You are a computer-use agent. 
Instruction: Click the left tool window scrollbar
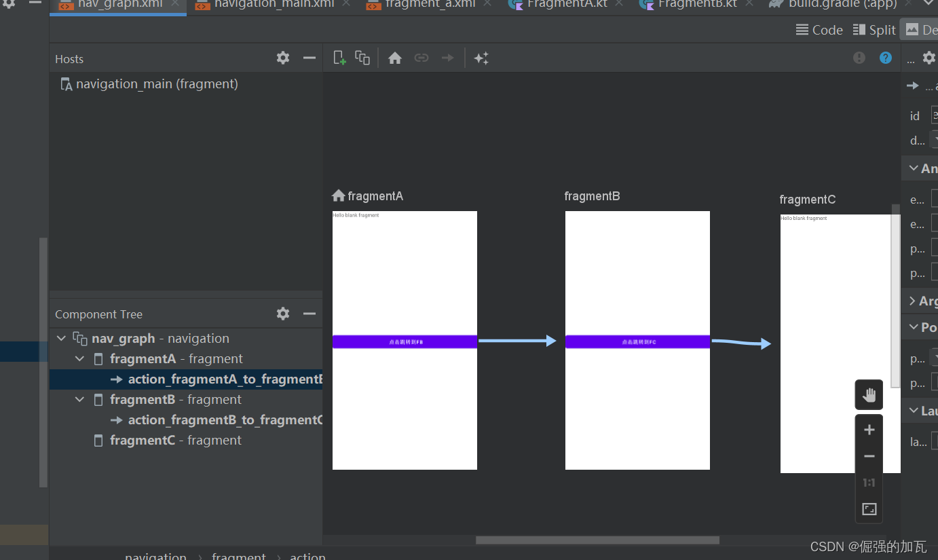coord(43,362)
